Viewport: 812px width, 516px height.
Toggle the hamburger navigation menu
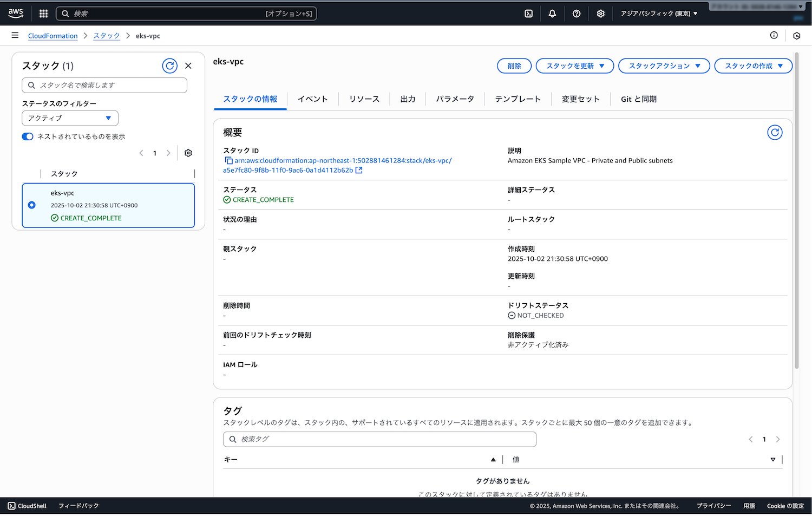point(15,36)
